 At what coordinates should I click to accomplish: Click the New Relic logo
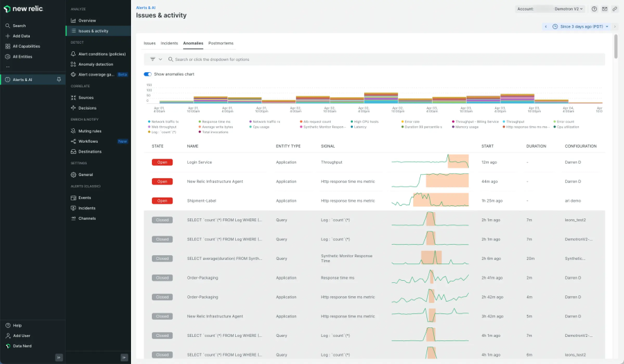(23, 9)
